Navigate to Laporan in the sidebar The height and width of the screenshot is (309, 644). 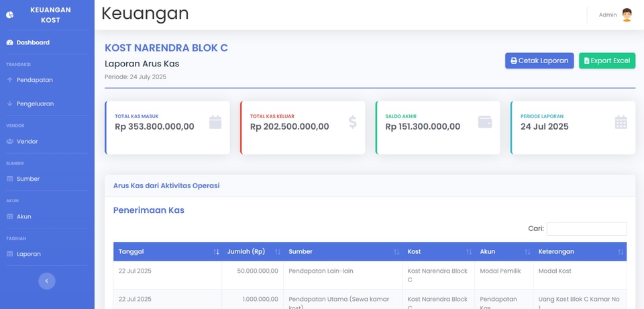(28, 254)
